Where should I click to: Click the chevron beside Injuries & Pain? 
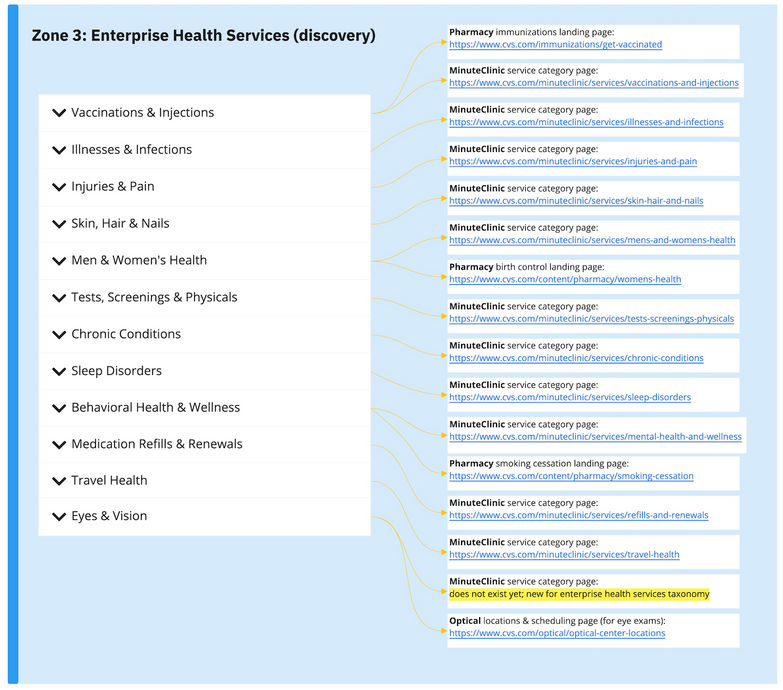pyautogui.click(x=59, y=187)
